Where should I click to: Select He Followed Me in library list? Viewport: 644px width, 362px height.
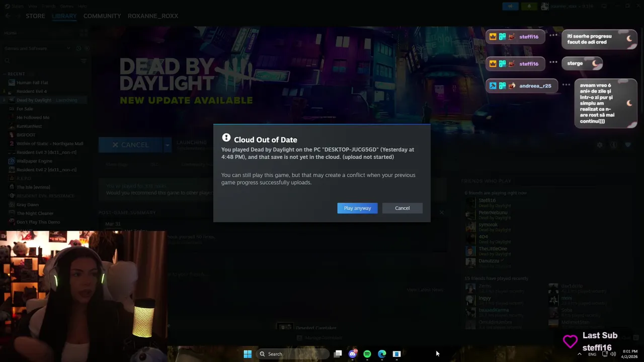point(33,118)
